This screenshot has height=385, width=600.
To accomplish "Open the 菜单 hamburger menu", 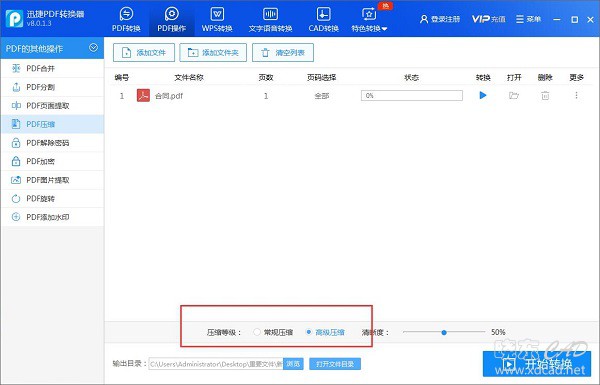I will tap(528, 19).
